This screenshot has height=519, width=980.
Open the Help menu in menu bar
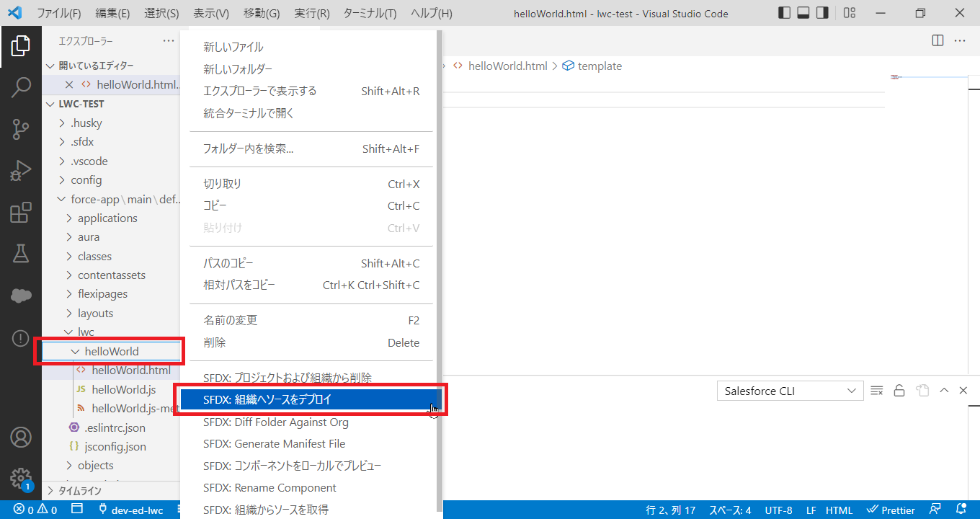pos(432,13)
